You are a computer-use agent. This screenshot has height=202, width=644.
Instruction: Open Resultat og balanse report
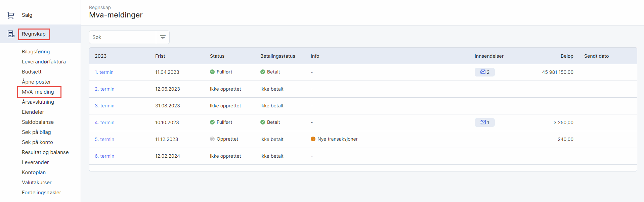[x=45, y=152]
